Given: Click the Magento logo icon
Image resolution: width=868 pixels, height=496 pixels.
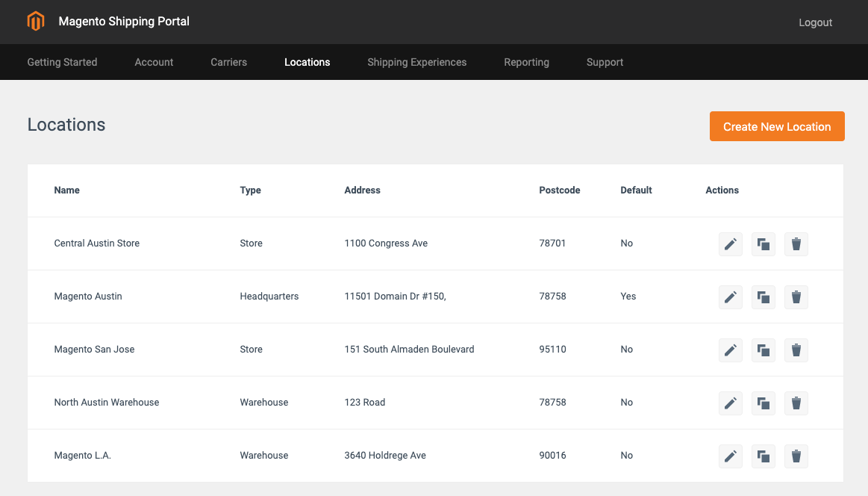Looking at the screenshot, I should click(36, 21).
